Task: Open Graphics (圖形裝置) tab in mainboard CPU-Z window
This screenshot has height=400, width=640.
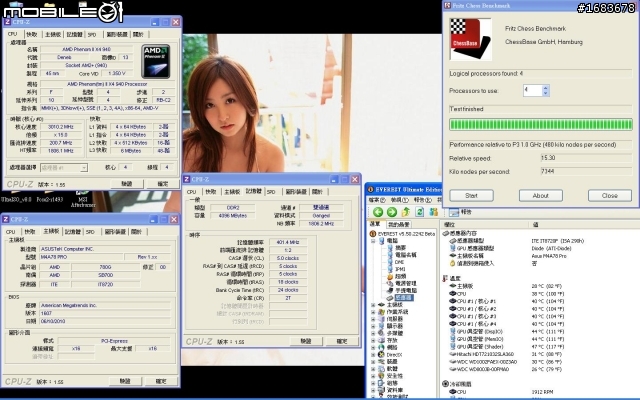Action: (115, 232)
